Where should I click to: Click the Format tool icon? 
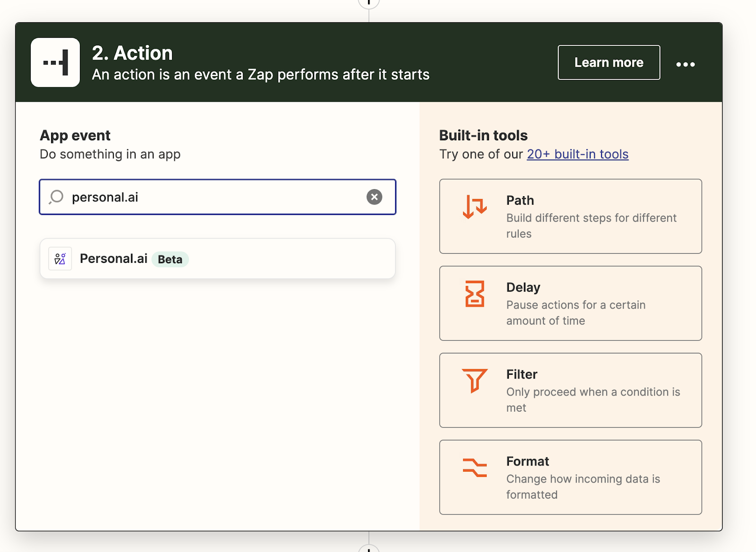[x=474, y=467]
